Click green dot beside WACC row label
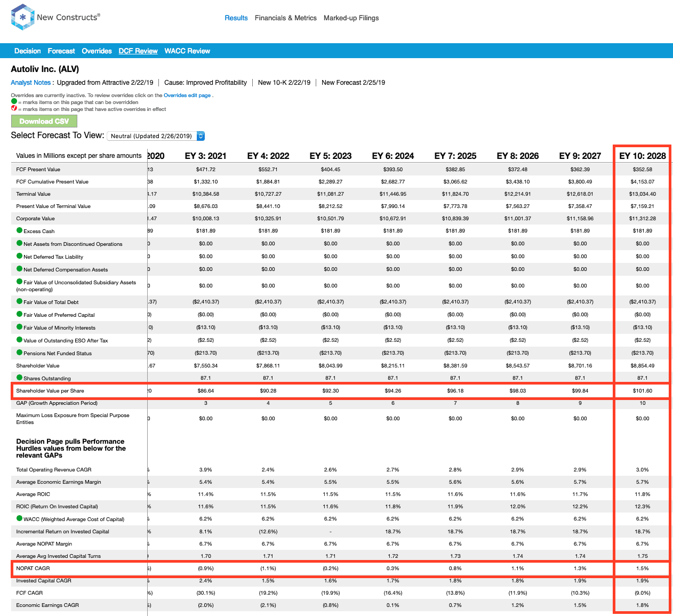This screenshot has height=616, width=673. pyautogui.click(x=19, y=518)
